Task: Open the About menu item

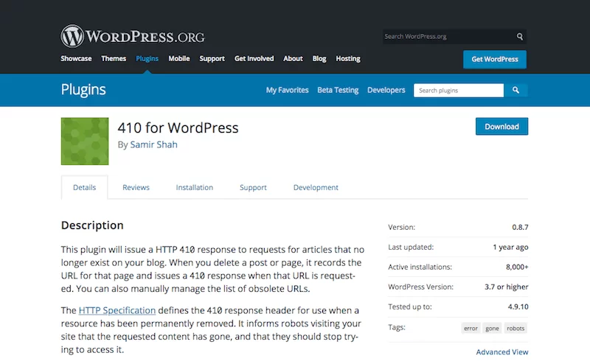Action: pos(293,59)
